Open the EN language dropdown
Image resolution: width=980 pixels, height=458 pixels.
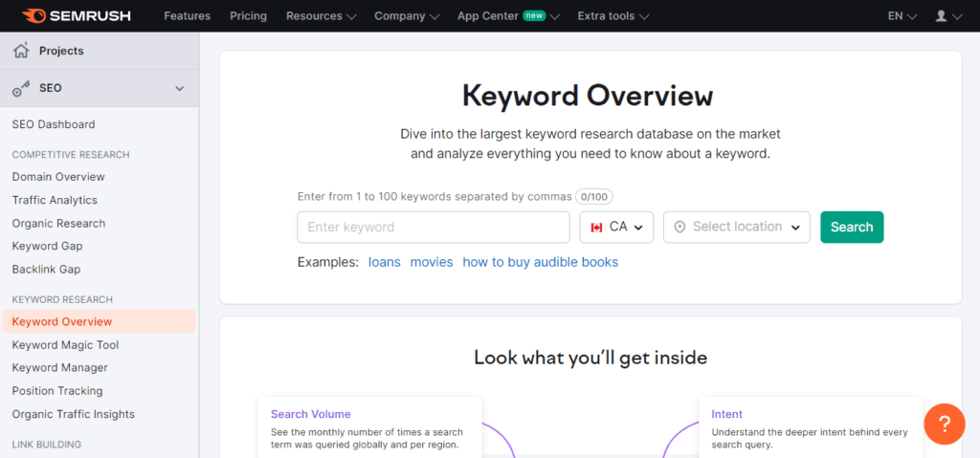[x=902, y=15]
